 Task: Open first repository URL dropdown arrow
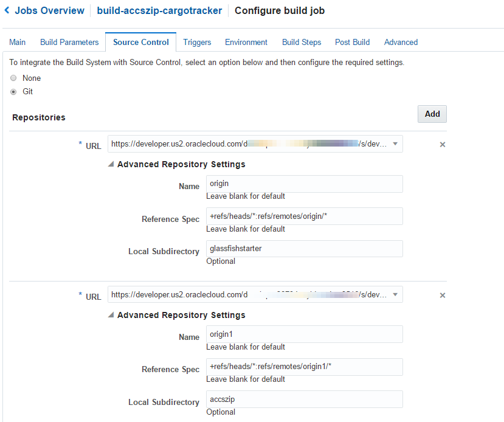click(x=395, y=144)
